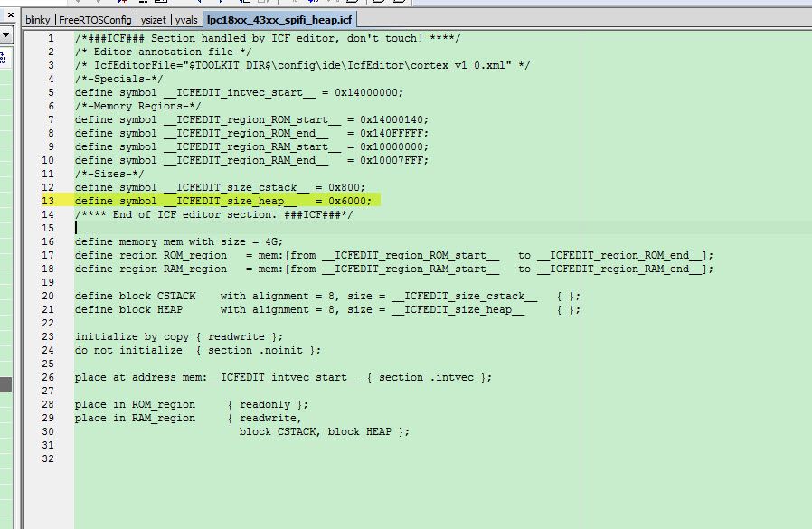Click the define region ROM_region line

(x=394, y=255)
